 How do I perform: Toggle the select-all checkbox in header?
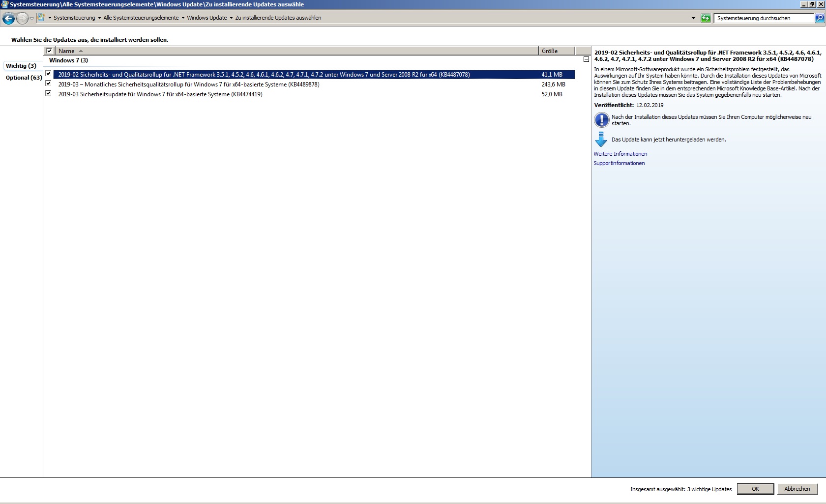point(49,51)
